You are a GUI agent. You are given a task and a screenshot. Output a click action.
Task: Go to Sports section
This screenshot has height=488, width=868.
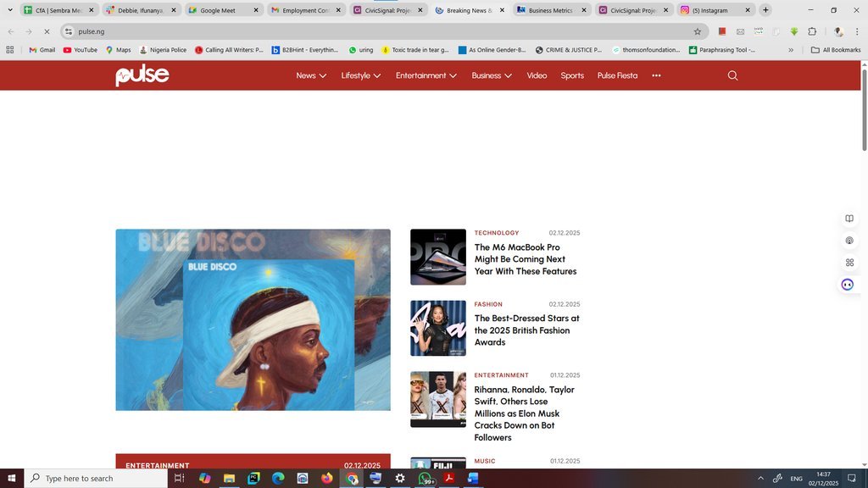(572, 75)
